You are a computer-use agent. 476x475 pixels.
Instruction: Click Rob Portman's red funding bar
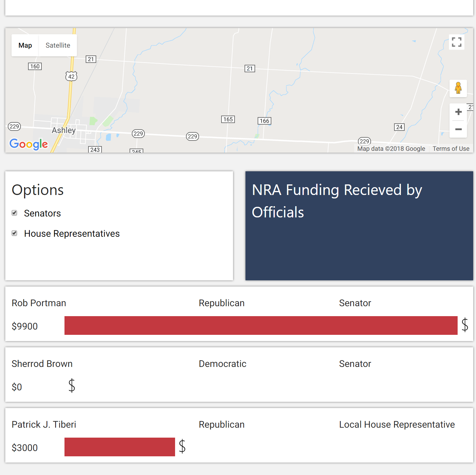click(x=261, y=325)
